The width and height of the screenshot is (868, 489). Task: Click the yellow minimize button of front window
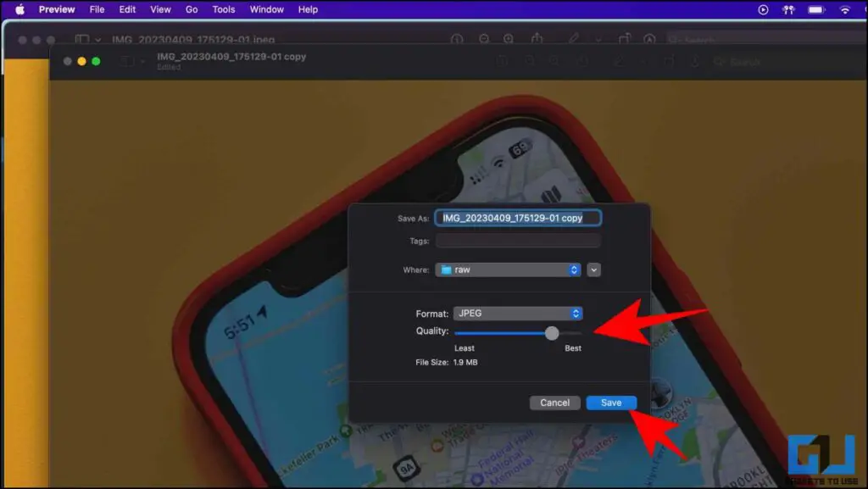(x=81, y=61)
